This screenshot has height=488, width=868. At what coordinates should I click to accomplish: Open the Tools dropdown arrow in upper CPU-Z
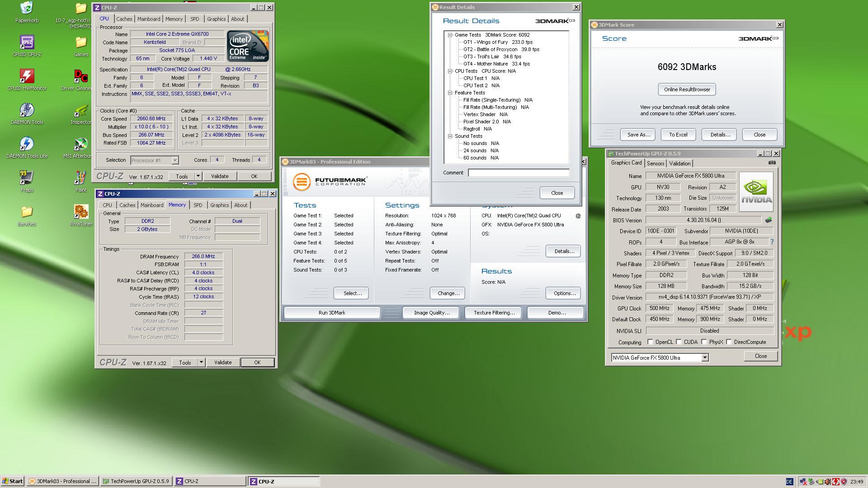[x=198, y=176]
